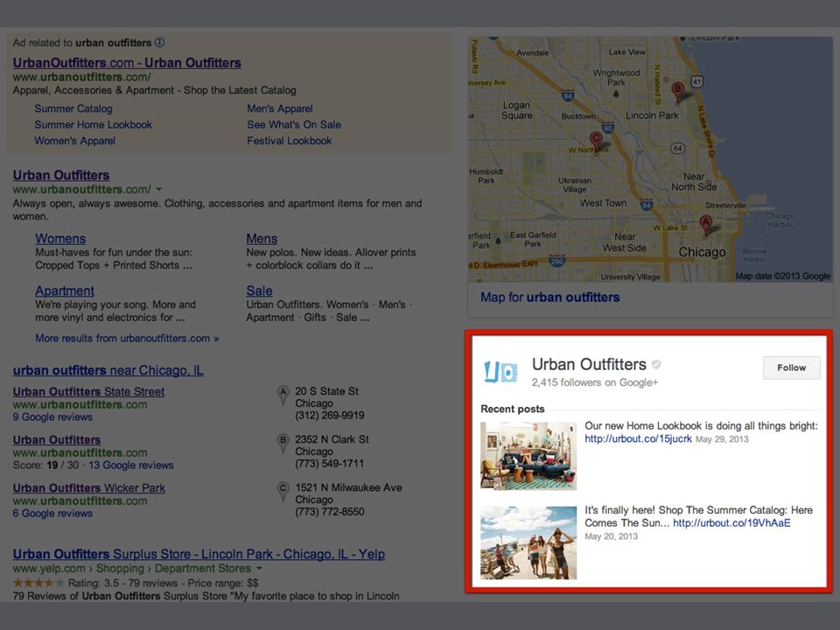Click the Chicago map image

650,159
